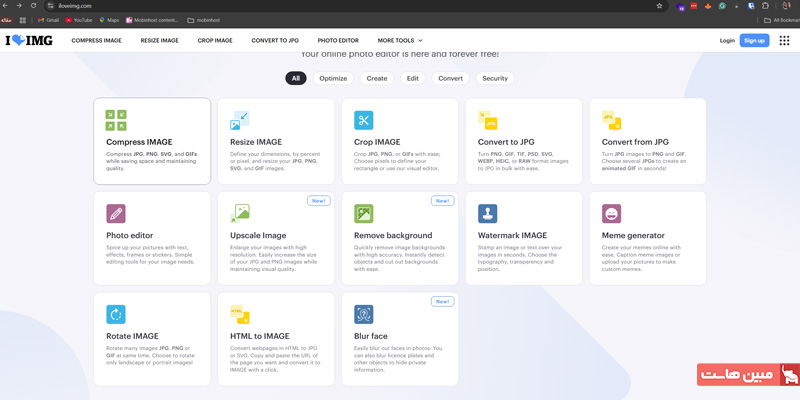Viewport: 800px width, 400px height.
Task: Click the iLoveIMG logo
Action: (27, 41)
